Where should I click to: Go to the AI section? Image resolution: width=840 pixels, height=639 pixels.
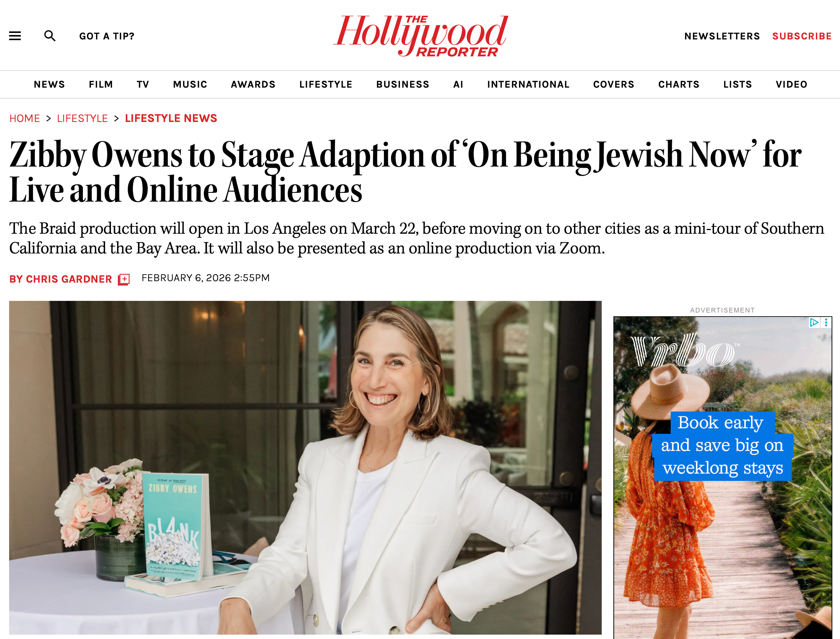(x=458, y=84)
